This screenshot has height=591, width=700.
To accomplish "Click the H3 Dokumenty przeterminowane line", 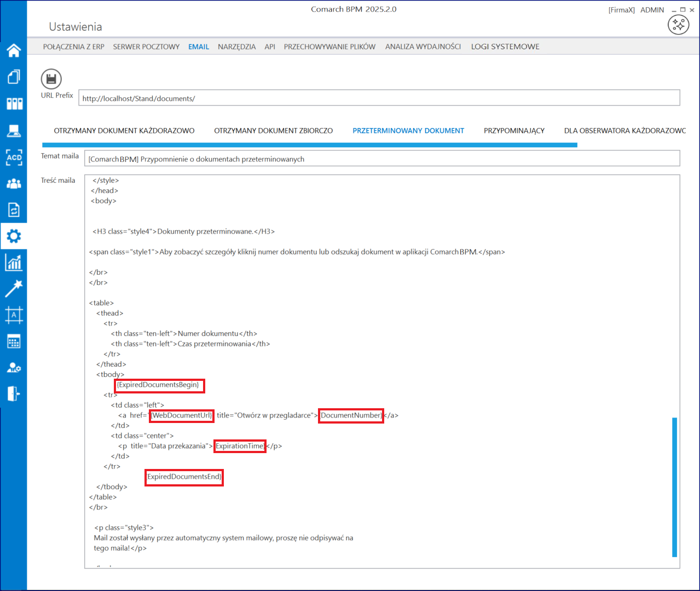I will tap(183, 231).
